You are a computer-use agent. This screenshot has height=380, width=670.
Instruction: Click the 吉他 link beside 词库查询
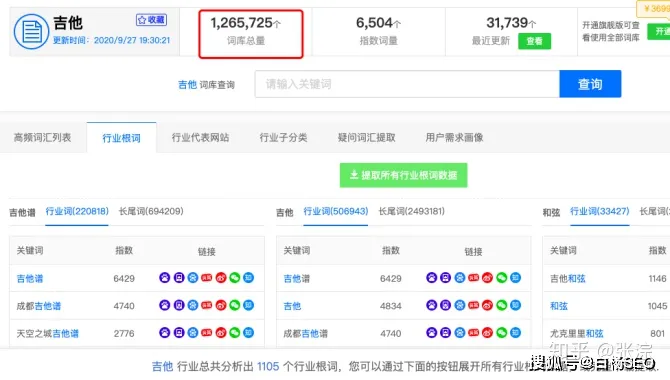[187, 85]
